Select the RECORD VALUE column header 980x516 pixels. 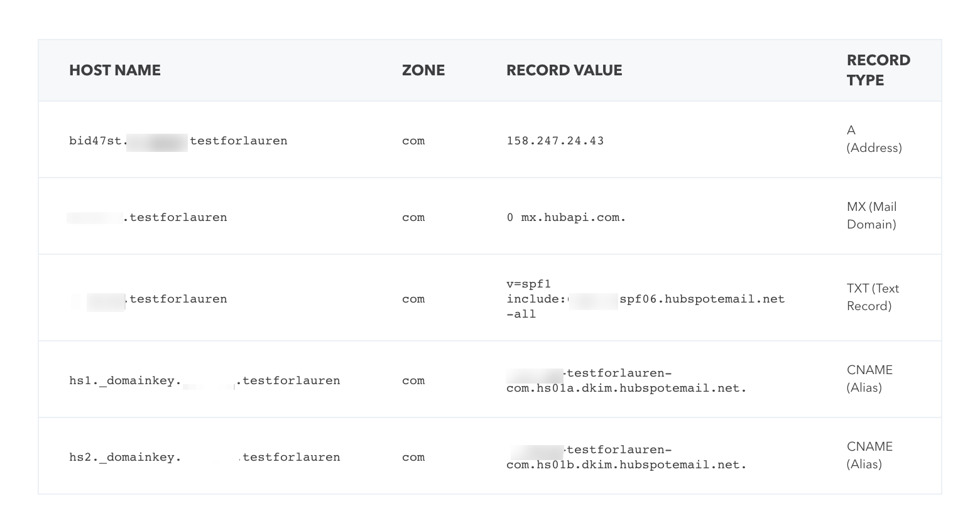(563, 70)
